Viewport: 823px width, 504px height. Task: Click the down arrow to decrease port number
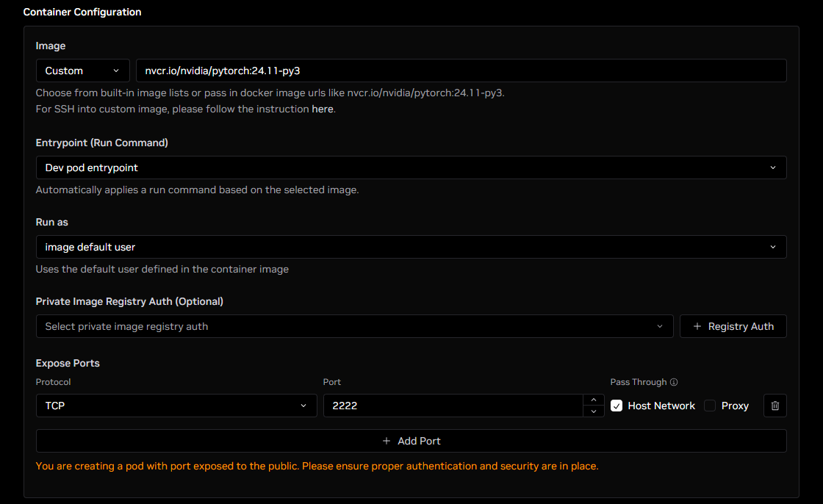[x=593, y=411]
